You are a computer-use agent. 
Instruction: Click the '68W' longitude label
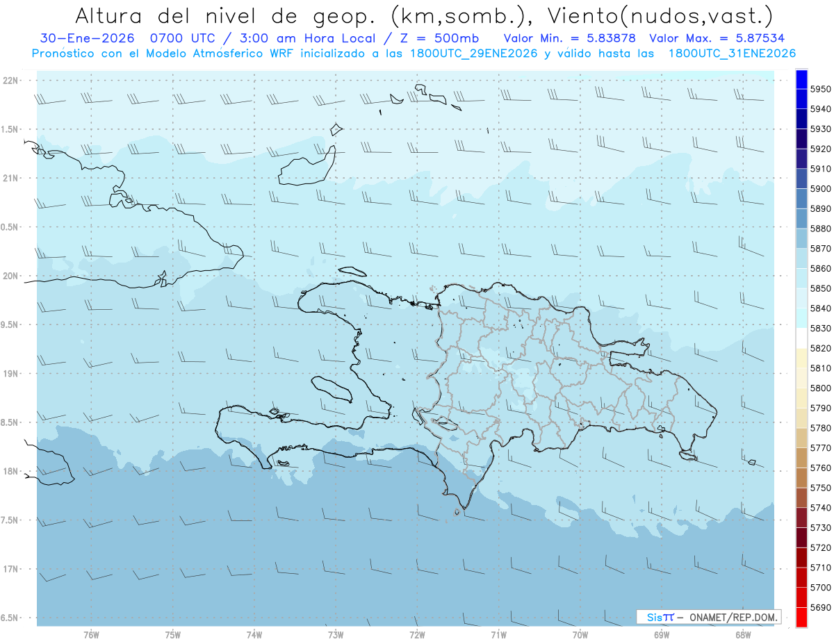point(743,634)
